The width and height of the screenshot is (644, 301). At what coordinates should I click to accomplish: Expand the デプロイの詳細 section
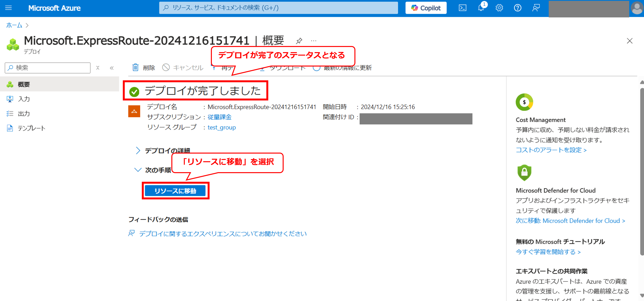click(x=138, y=151)
